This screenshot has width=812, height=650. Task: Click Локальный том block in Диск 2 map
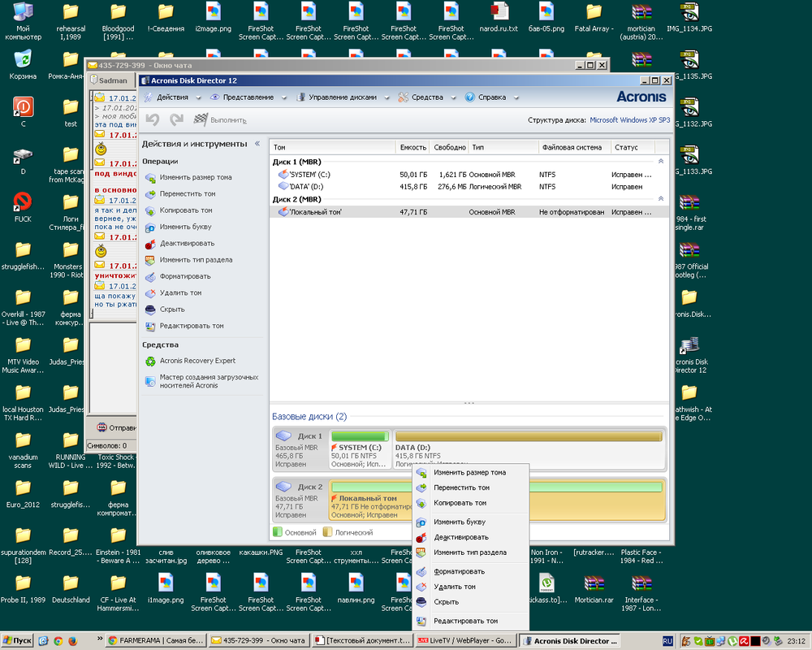click(370, 500)
